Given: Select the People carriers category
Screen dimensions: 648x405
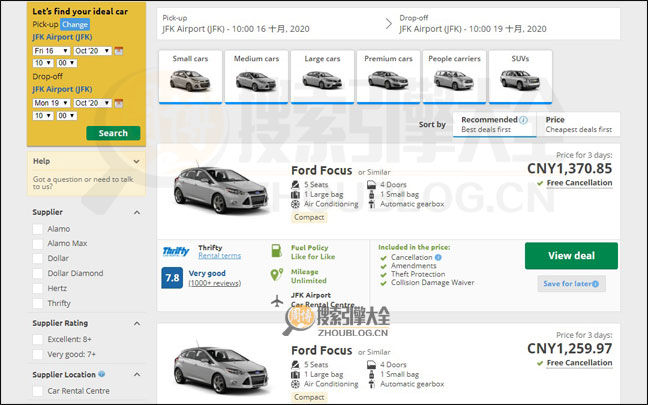Looking at the screenshot, I should point(455,76).
